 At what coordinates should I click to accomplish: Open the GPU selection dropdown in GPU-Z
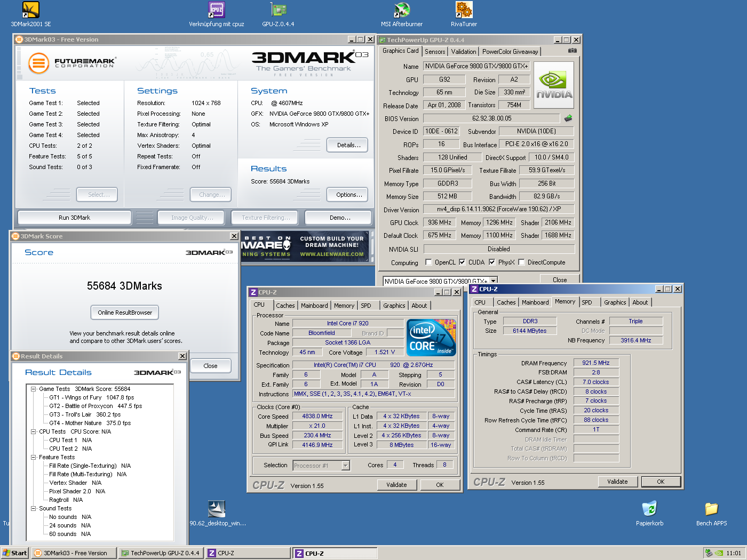pyautogui.click(x=494, y=281)
